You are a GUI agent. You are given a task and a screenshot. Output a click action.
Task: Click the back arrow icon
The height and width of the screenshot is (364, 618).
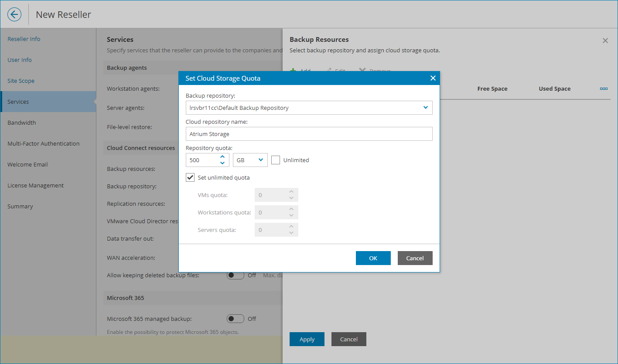14,14
